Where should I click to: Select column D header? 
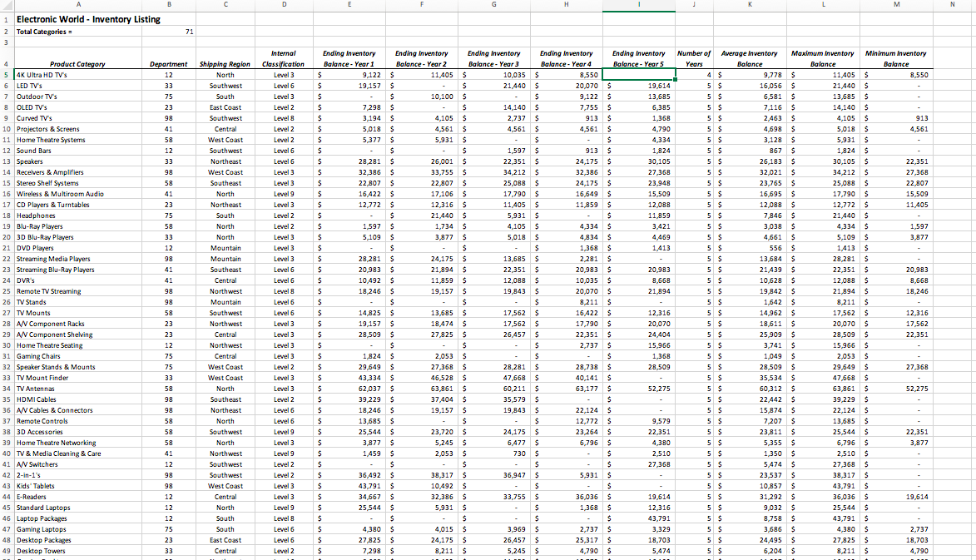pos(284,4)
